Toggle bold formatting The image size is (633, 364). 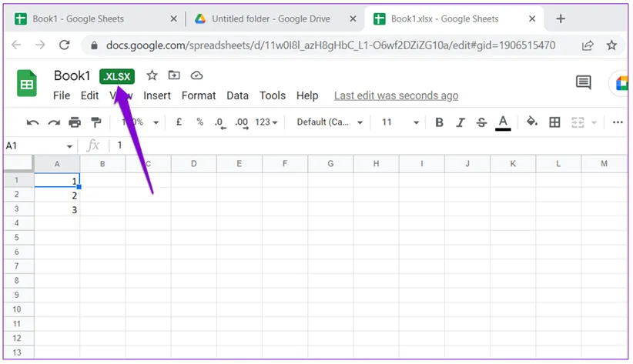[x=439, y=122]
